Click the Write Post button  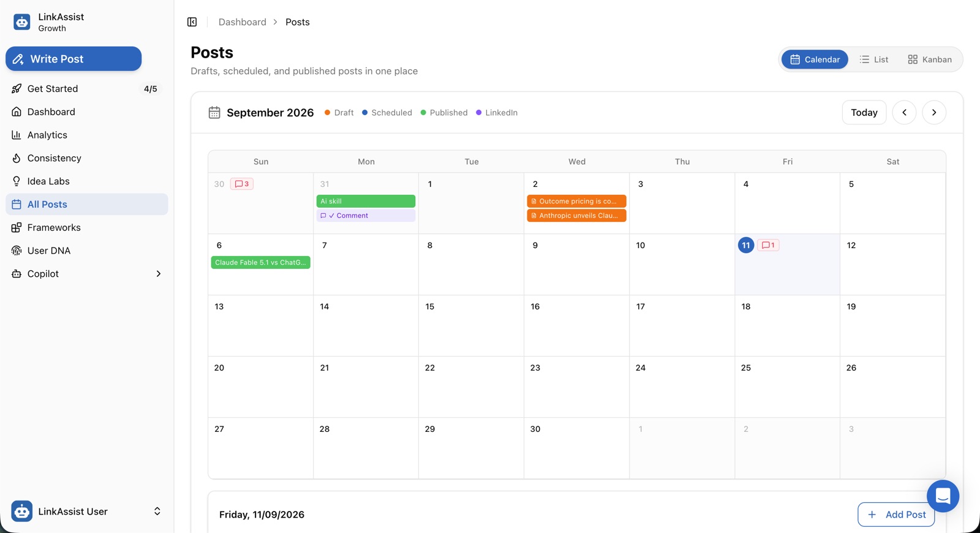click(73, 59)
